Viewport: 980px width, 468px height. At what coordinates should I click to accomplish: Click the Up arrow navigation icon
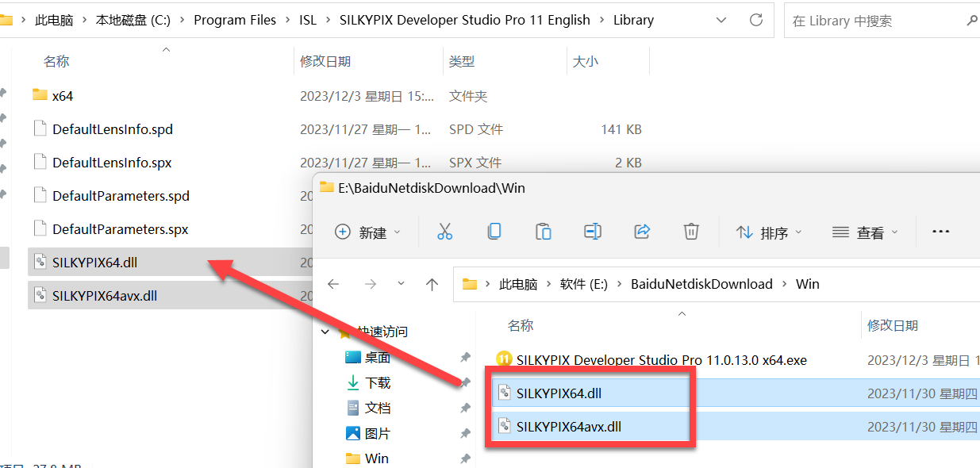click(432, 284)
